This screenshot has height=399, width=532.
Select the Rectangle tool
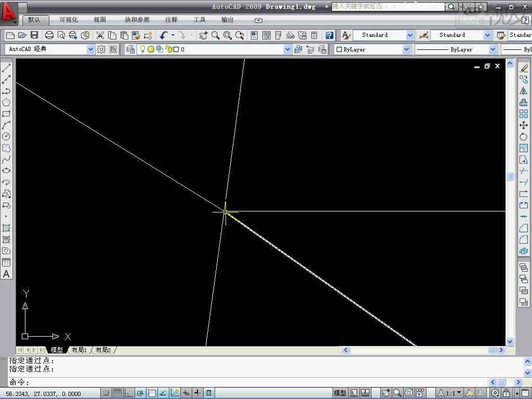point(6,114)
